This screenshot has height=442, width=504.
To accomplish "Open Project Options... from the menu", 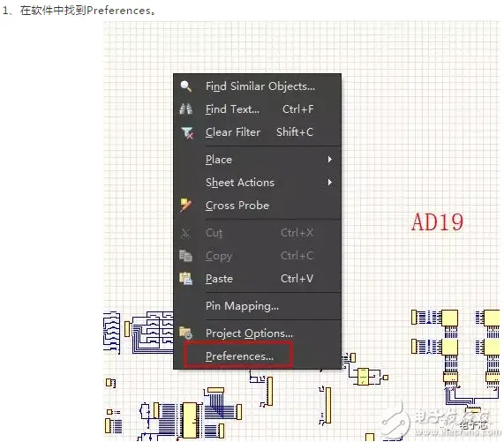I will [257, 333].
